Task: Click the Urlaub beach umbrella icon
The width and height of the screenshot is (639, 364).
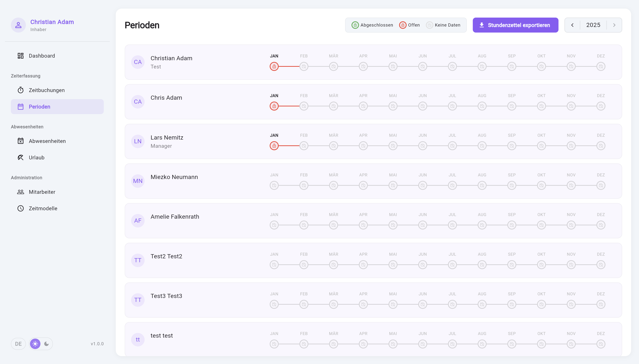Action: (x=21, y=157)
